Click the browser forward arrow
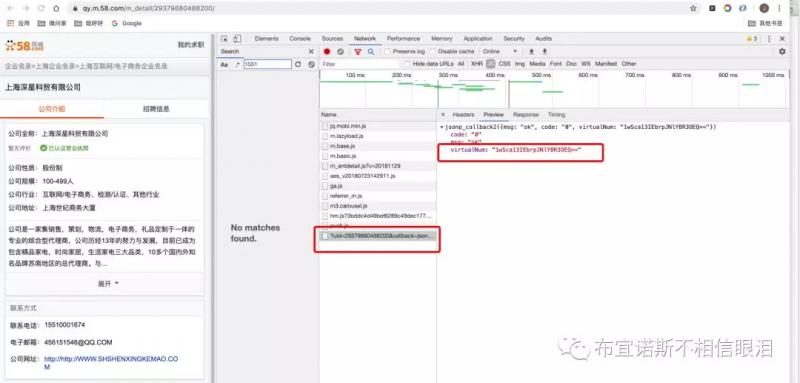The height and width of the screenshot is (383, 800). click(26, 8)
